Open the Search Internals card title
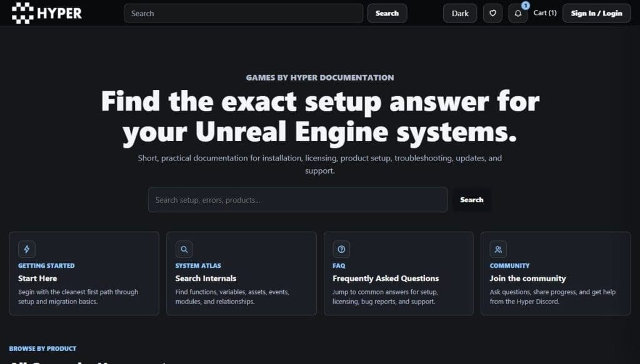The width and height of the screenshot is (640, 364). coord(206,278)
